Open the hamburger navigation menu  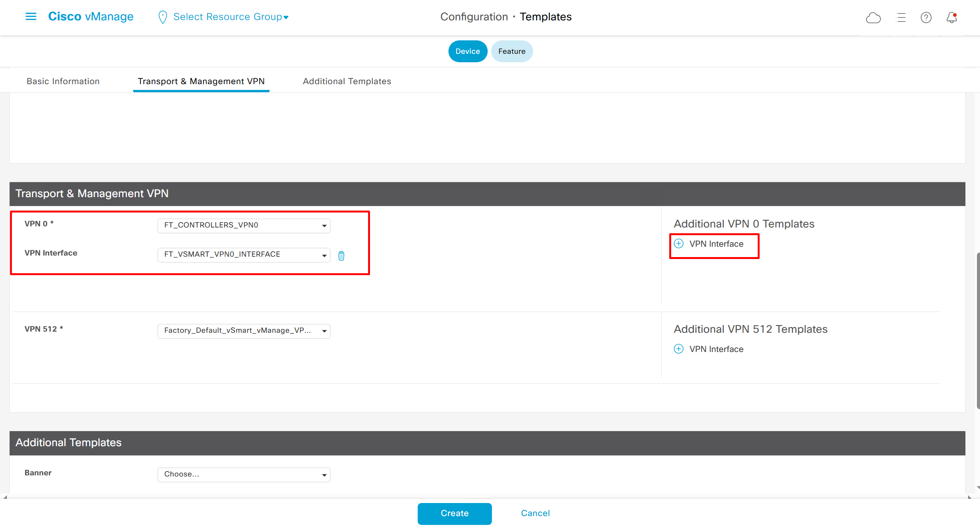pos(31,17)
